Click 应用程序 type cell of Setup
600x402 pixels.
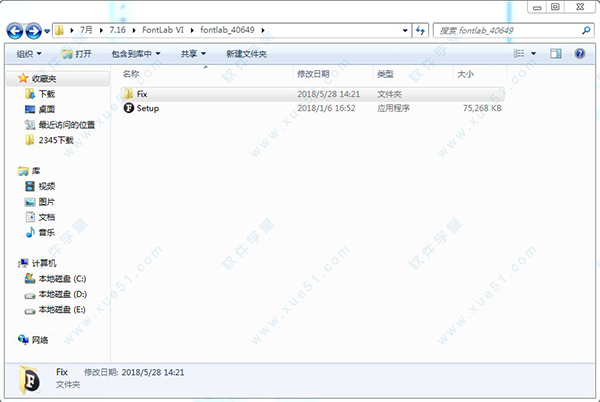(393, 108)
